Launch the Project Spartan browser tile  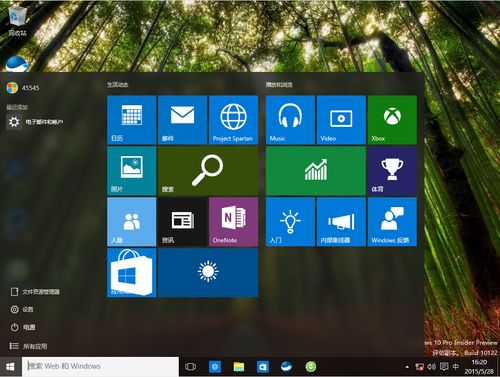[233, 120]
